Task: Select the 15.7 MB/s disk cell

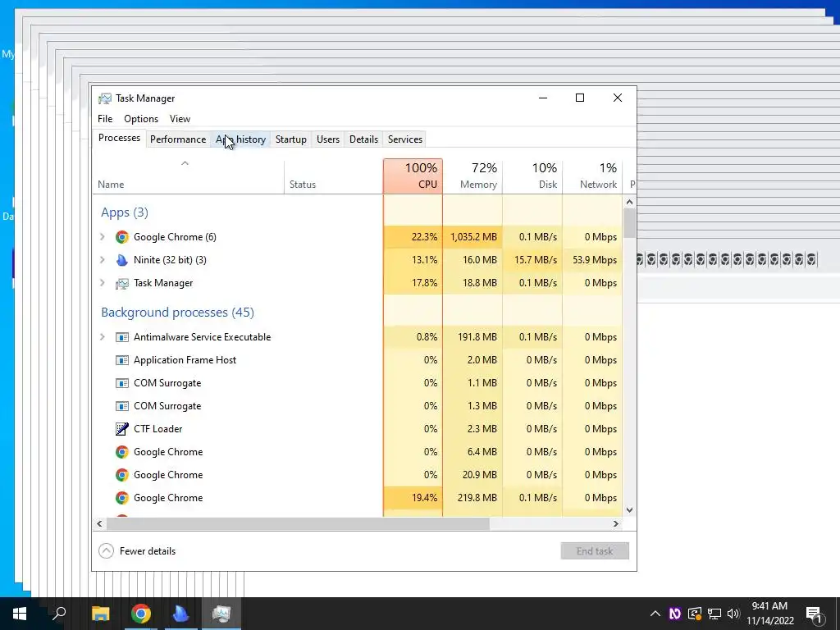Action: pyautogui.click(x=533, y=260)
